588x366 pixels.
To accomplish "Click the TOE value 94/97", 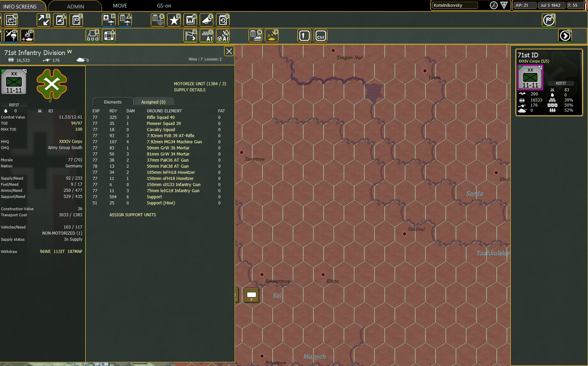I will point(77,123).
